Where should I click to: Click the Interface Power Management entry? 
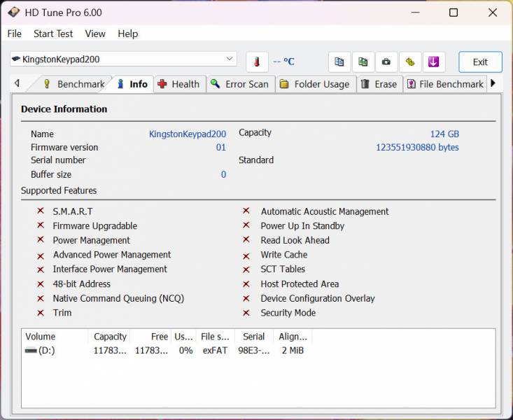click(110, 269)
